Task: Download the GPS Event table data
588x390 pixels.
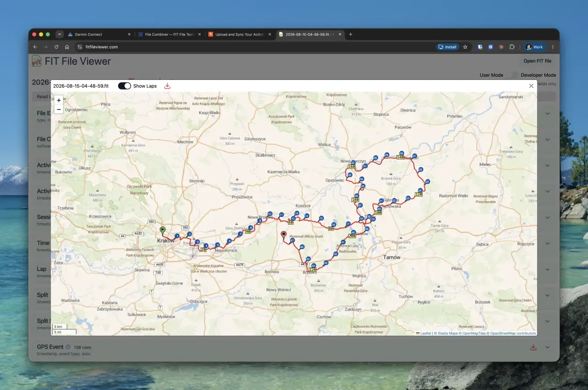Action: pyautogui.click(x=533, y=347)
